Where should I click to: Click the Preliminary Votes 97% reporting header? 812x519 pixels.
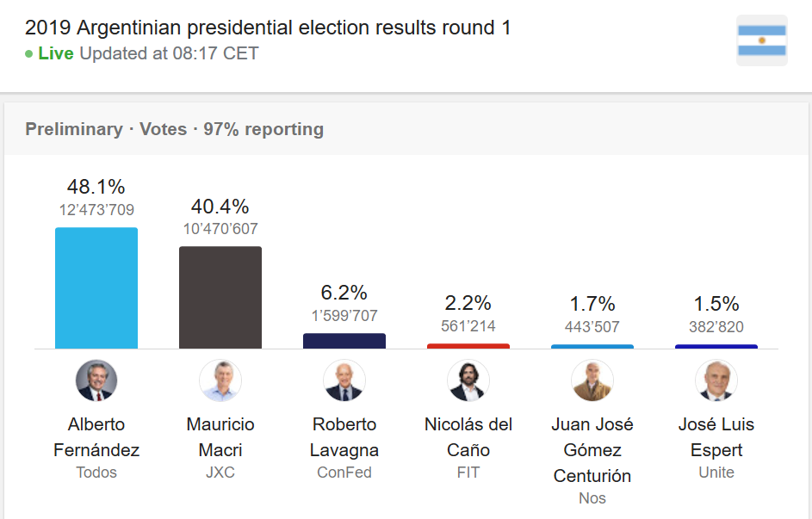point(175,129)
